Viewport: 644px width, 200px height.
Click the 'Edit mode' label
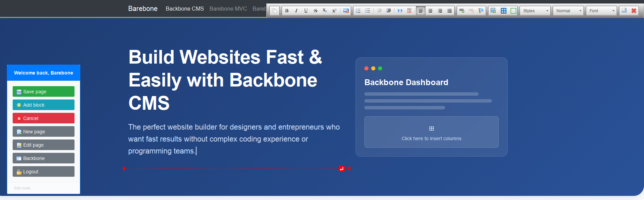pyautogui.click(x=22, y=188)
